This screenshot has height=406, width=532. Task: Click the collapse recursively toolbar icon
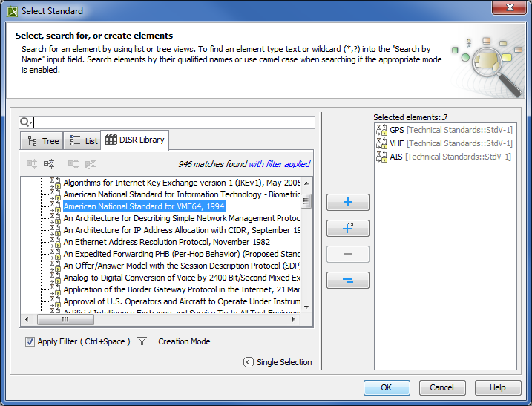point(91,164)
